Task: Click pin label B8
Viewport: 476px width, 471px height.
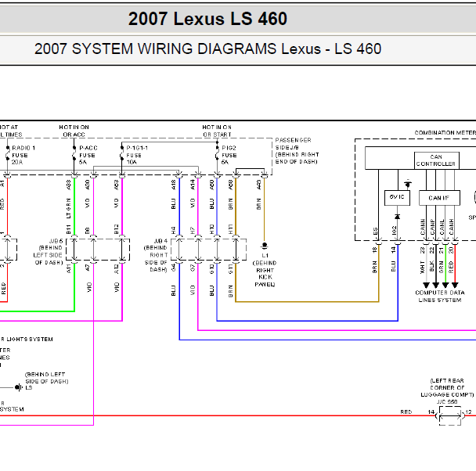Action: (88, 231)
